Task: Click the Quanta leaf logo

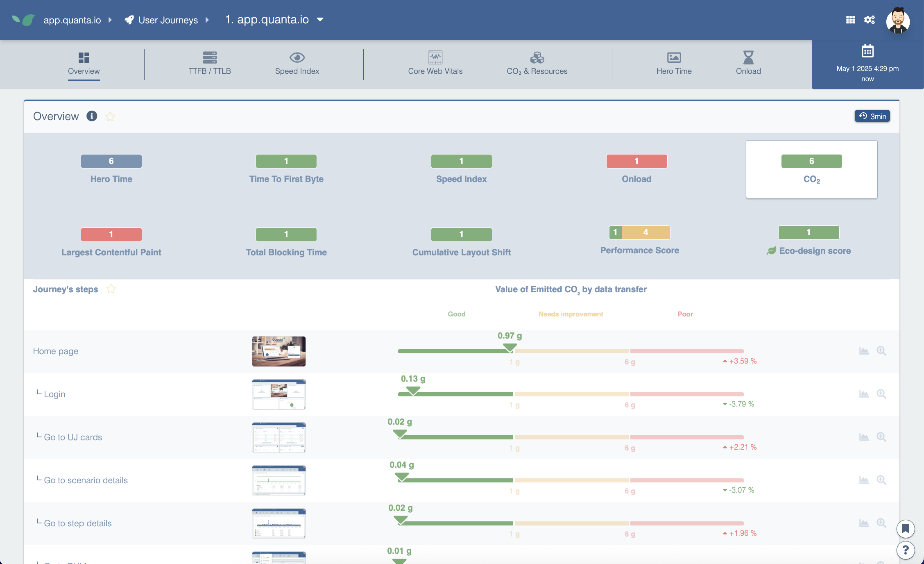Action: [x=23, y=20]
